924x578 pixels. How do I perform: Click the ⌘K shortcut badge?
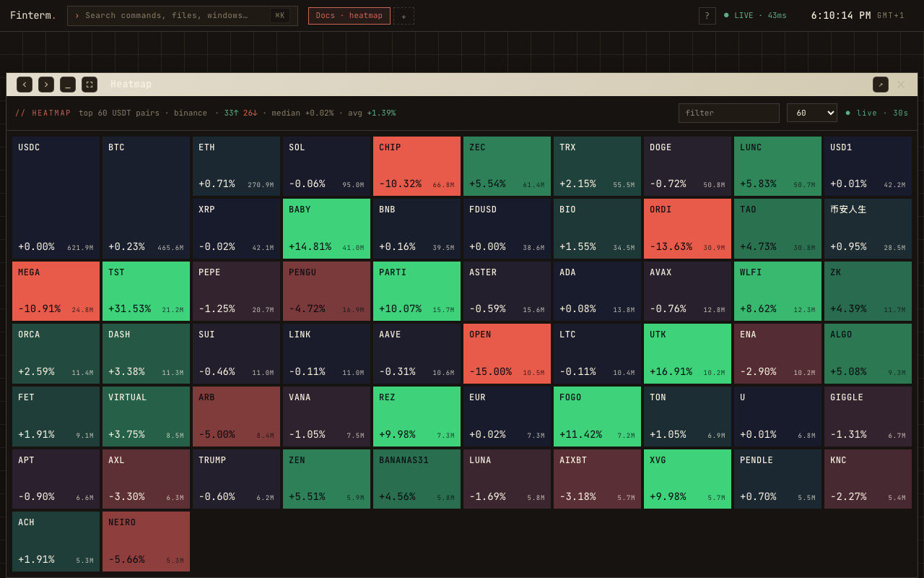(280, 16)
